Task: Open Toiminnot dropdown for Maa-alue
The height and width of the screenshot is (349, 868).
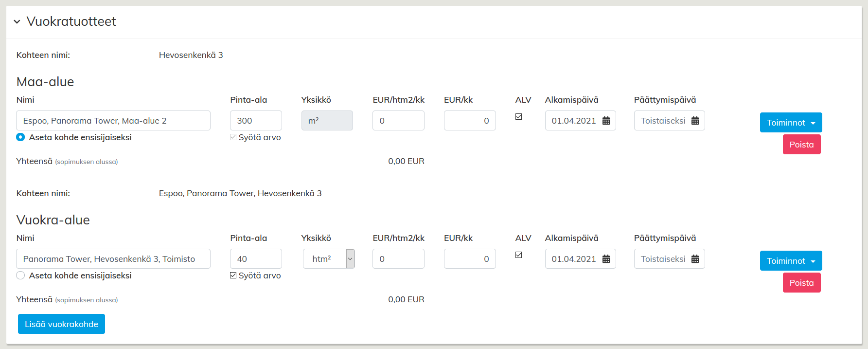Action: (791, 123)
